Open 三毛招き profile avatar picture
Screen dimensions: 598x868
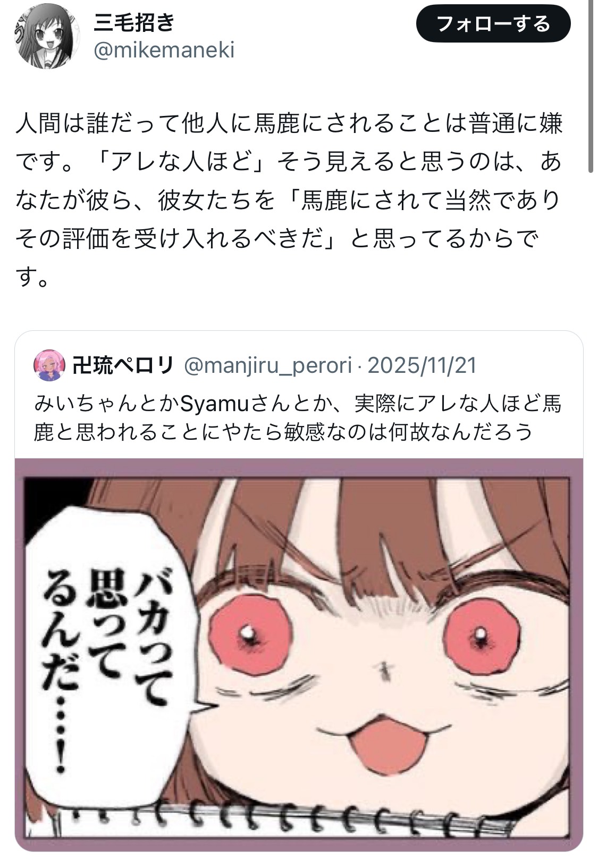48,37
